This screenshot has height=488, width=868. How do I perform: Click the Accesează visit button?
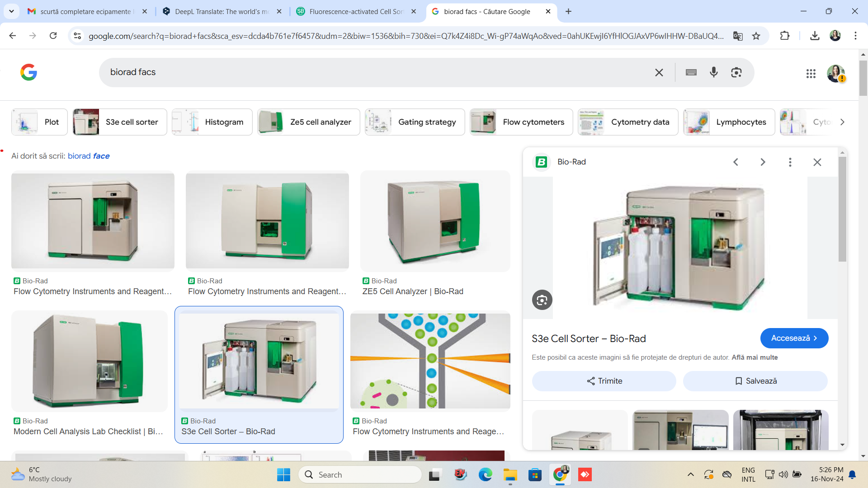794,338
